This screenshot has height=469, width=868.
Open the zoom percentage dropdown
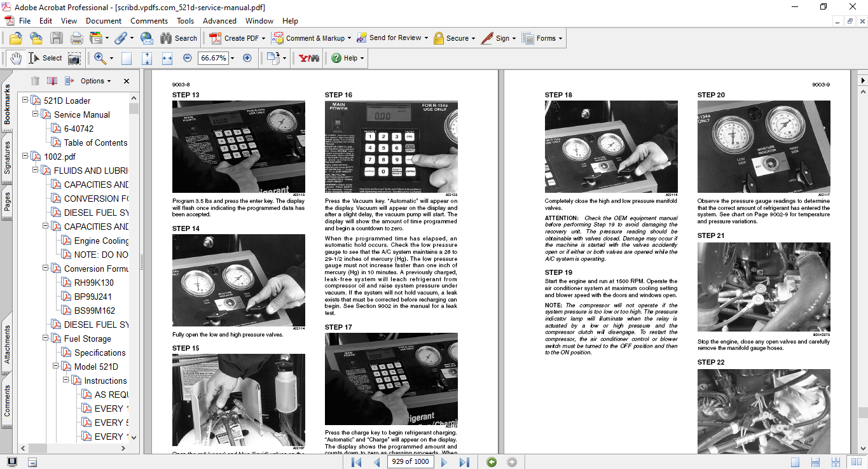232,58
